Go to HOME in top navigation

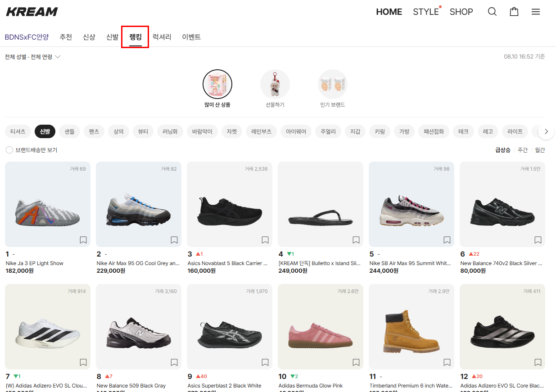coord(389,12)
